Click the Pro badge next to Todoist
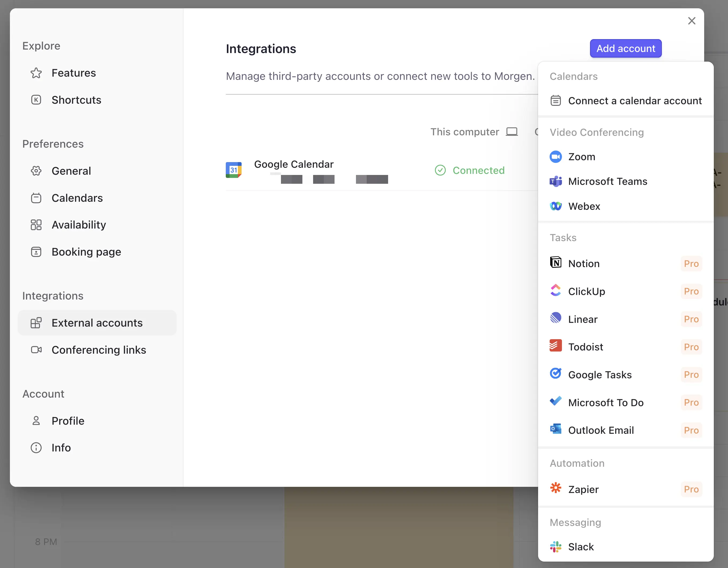728x568 pixels. [x=691, y=347]
